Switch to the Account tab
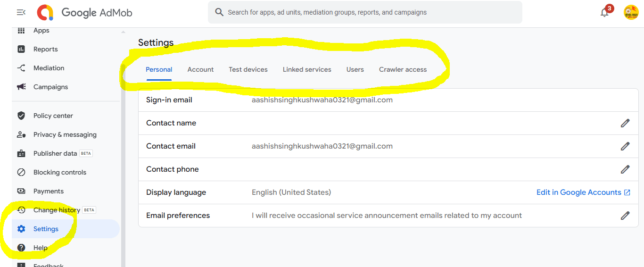The width and height of the screenshot is (644, 267). click(200, 69)
